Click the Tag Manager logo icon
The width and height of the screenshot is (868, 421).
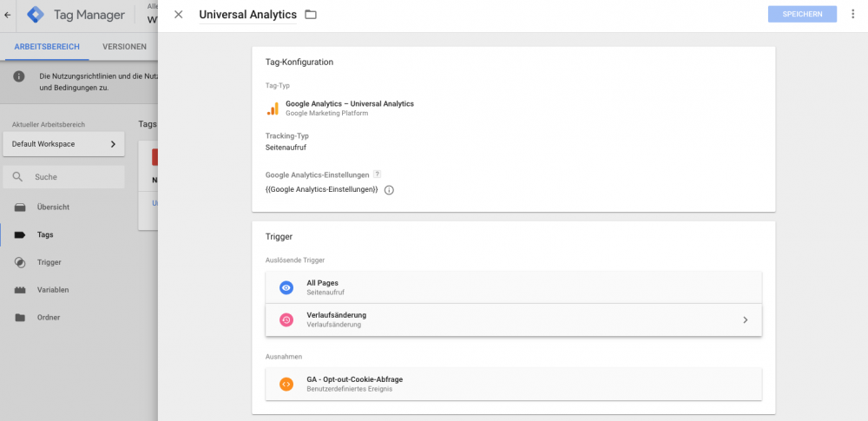point(36,15)
